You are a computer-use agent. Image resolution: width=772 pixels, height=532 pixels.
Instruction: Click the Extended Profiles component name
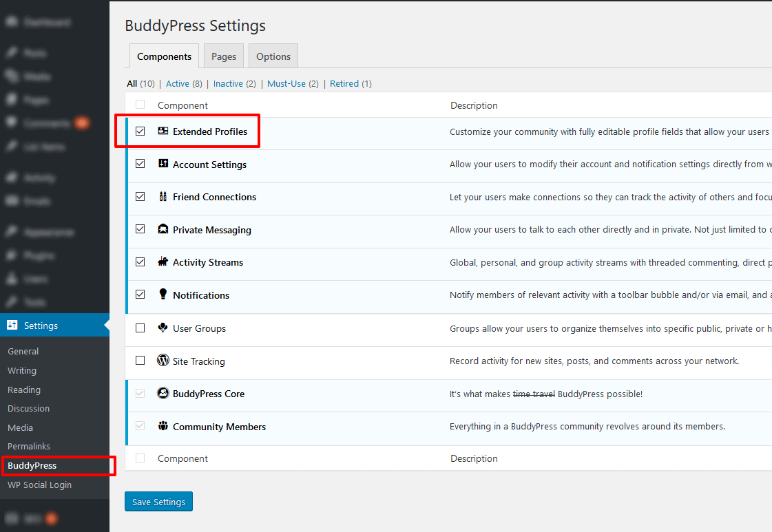[210, 131]
